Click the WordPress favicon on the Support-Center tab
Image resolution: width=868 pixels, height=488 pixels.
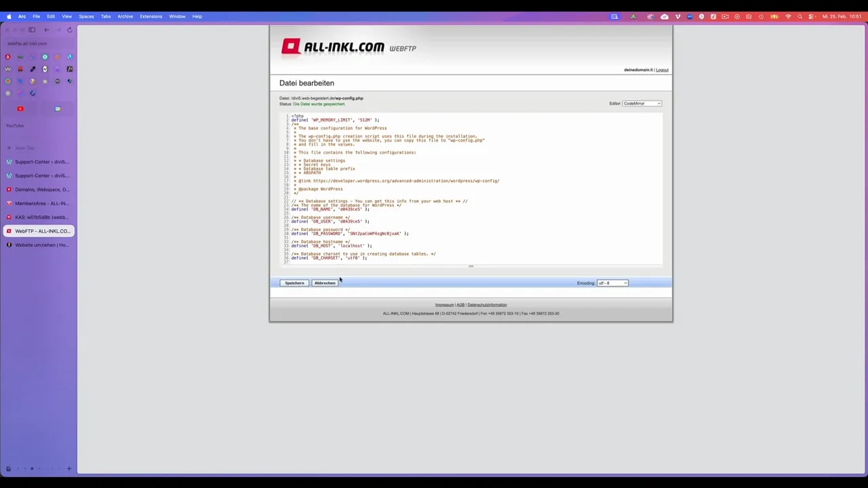point(9,162)
